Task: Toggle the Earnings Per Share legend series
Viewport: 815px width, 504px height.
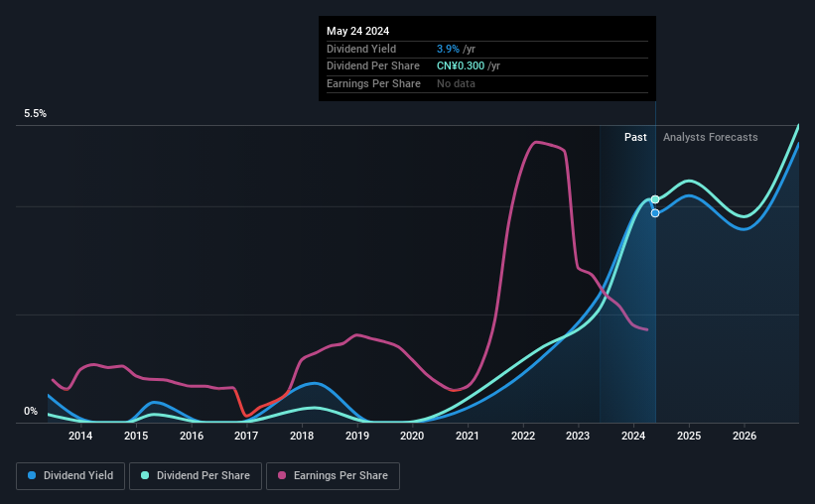Action: coord(333,476)
